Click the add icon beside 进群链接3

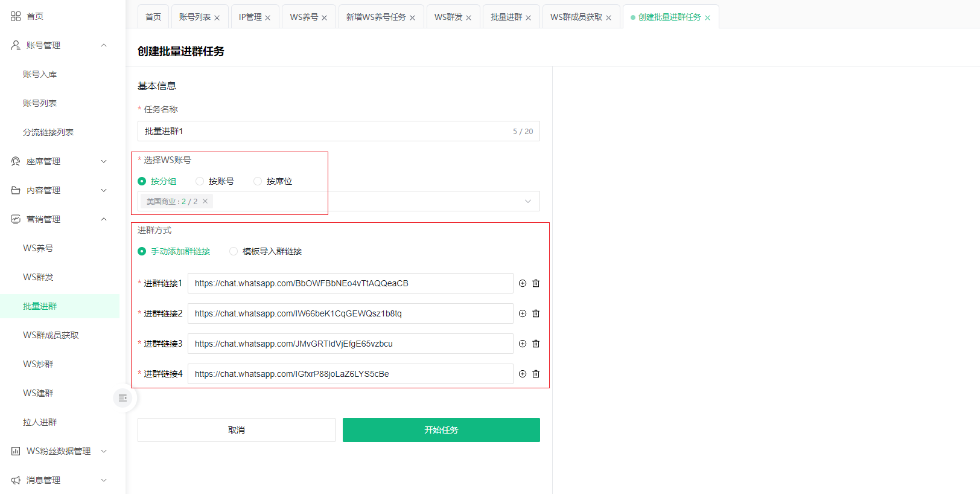(x=523, y=344)
